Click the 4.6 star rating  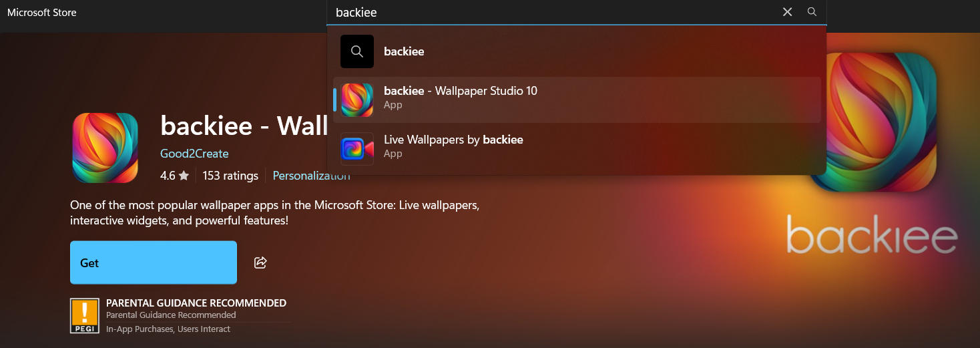point(174,176)
